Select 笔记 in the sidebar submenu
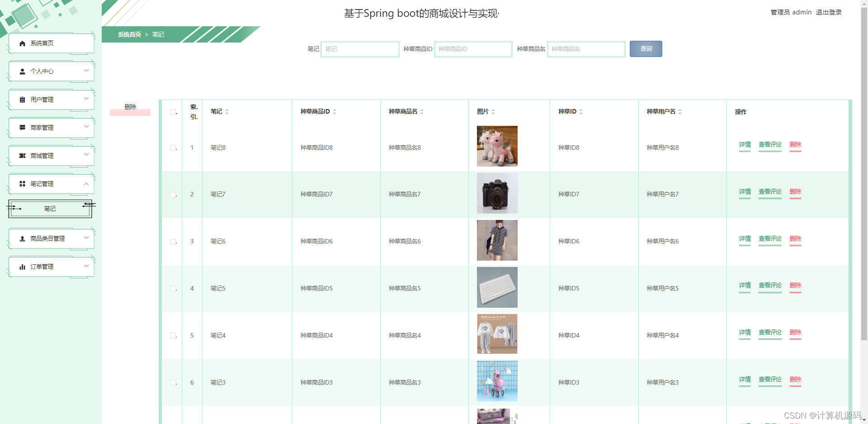 point(50,209)
